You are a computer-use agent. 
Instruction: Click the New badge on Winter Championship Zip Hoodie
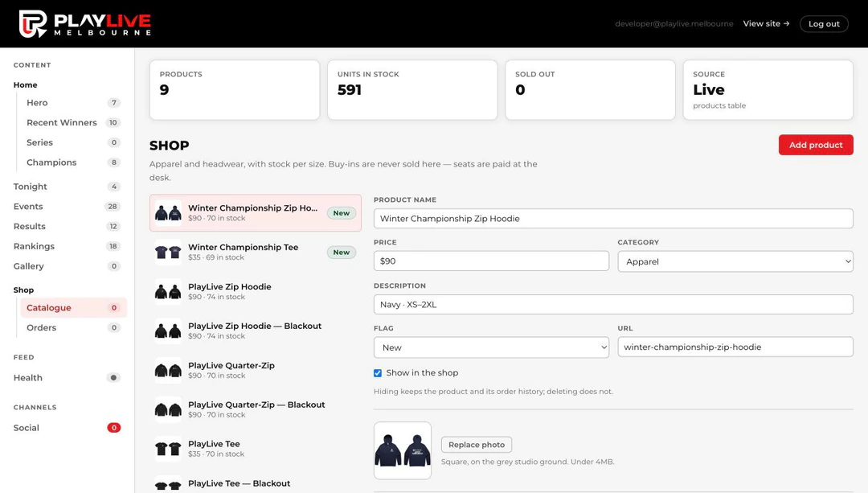pyautogui.click(x=341, y=212)
